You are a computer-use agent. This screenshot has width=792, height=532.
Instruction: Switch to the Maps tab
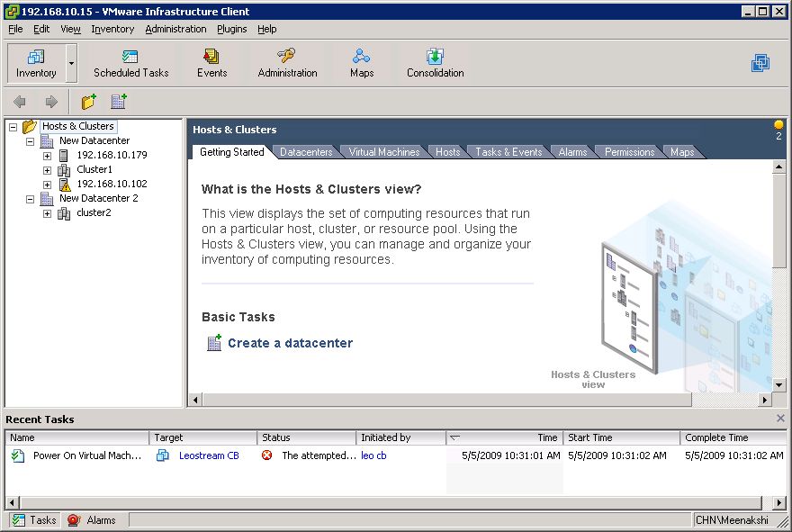(x=682, y=152)
